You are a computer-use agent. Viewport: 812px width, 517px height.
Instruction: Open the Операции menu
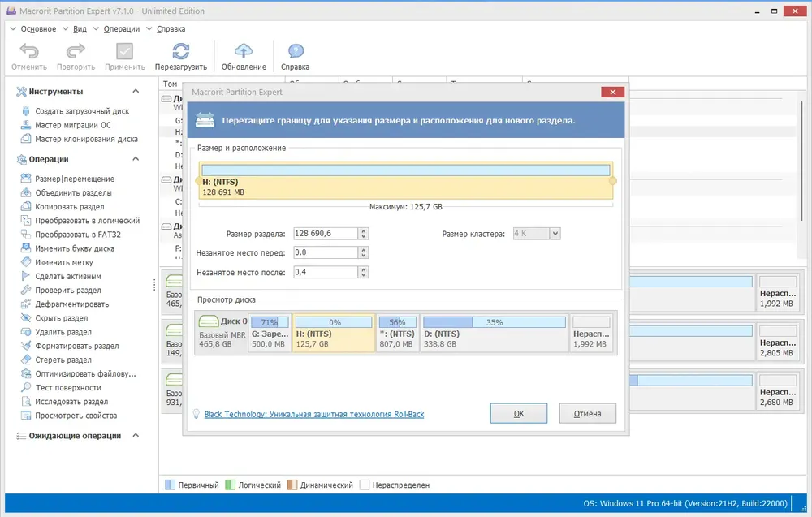(121, 29)
